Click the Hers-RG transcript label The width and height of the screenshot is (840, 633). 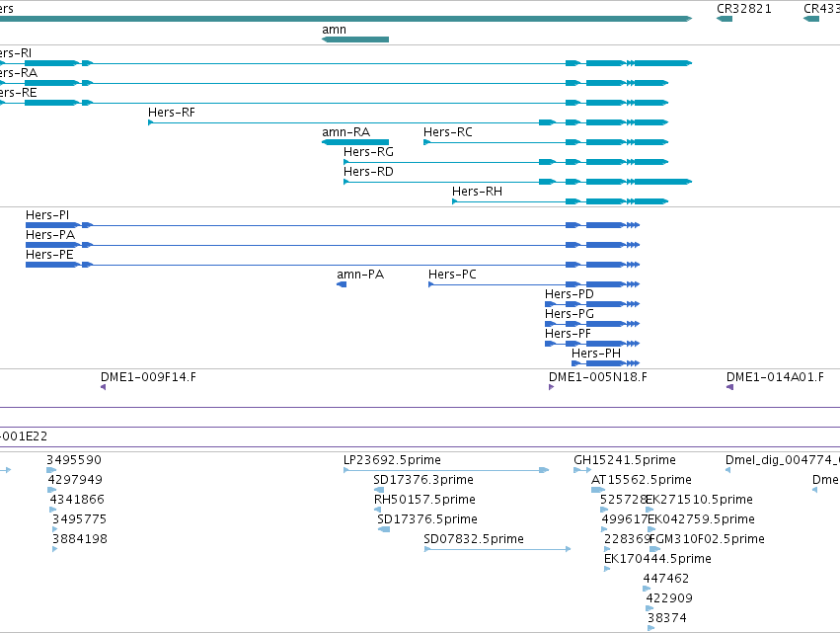[368, 152]
